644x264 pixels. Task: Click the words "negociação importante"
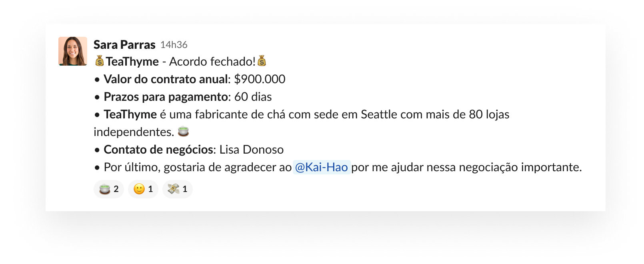click(x=520, y=167)
